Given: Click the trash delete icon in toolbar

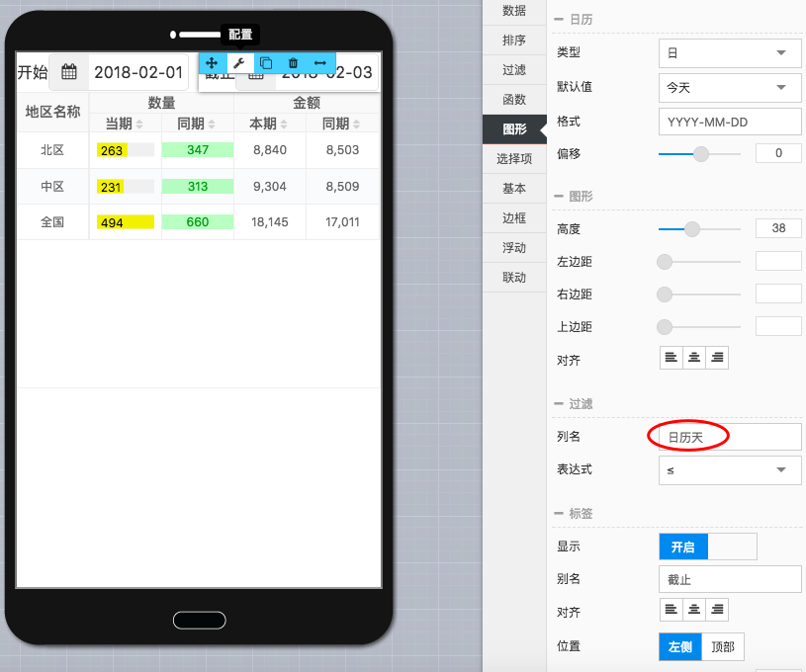Looking at the screenshot, I should coord(293,63).
